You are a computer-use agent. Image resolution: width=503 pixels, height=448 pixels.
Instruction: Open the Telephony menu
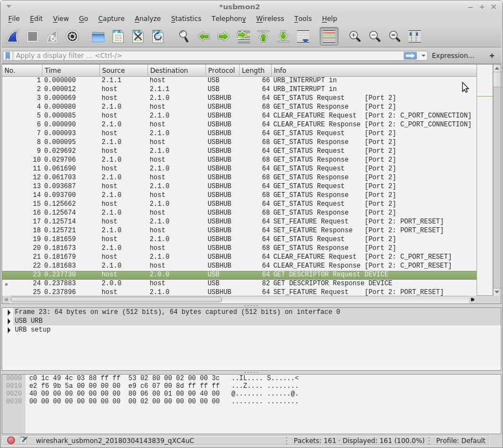[229, 19]
